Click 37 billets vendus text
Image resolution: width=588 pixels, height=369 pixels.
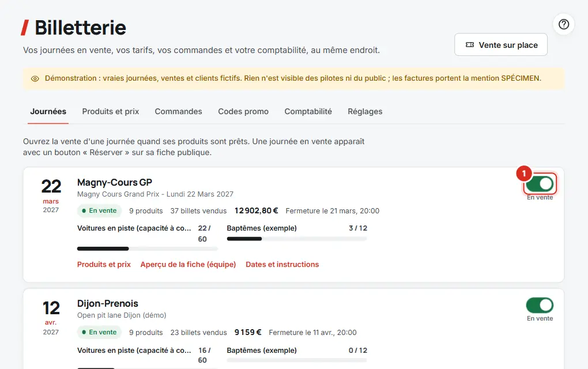pyautogui.click(x=198, y=211)
